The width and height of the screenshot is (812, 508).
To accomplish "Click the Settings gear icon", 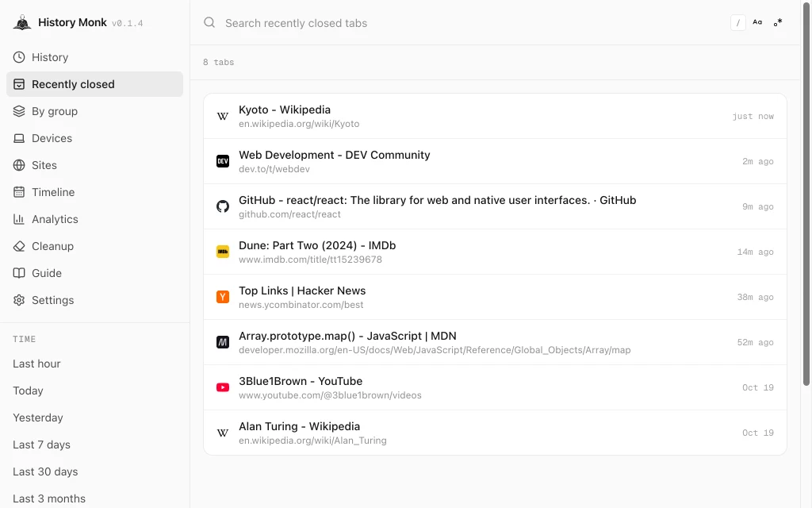I will (19, 299).
